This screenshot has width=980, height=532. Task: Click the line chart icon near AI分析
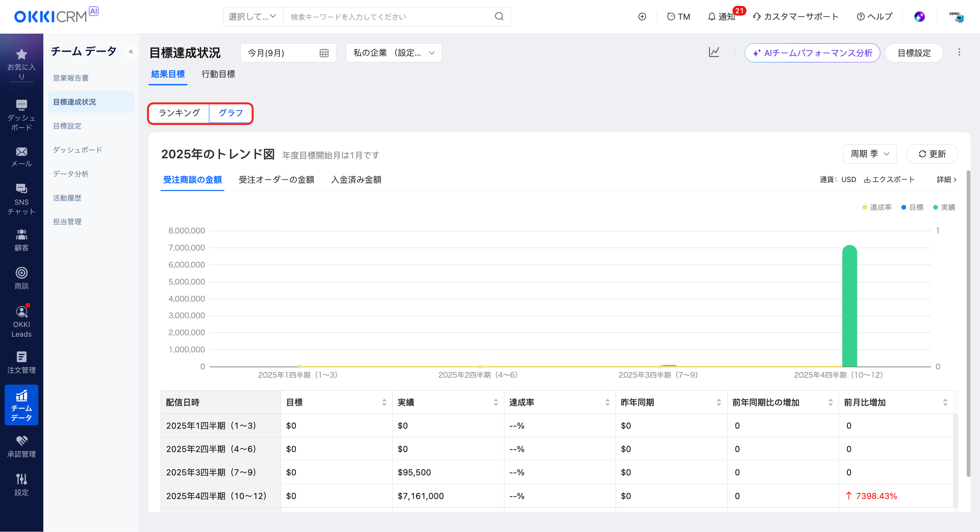tap(714, 53)
